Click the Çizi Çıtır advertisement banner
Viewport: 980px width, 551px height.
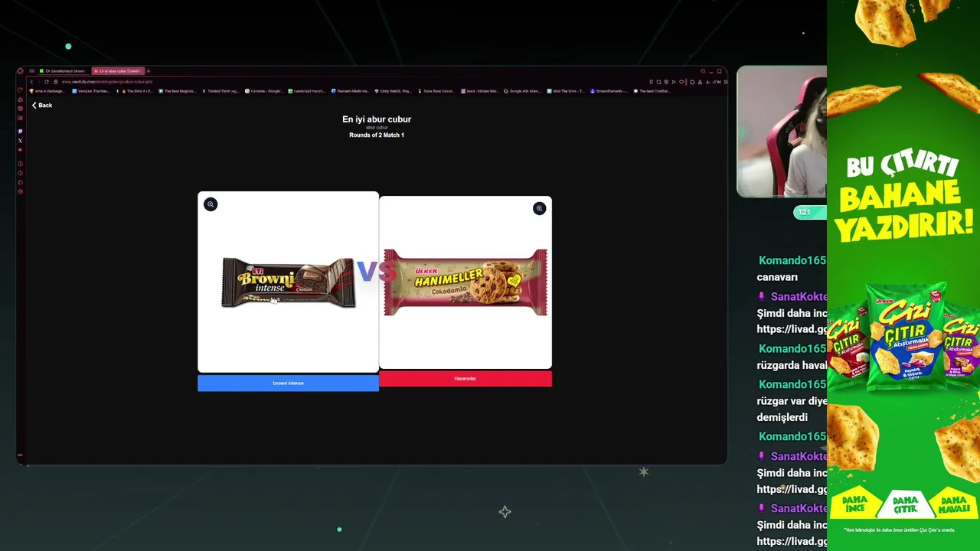tap(903, 275)
